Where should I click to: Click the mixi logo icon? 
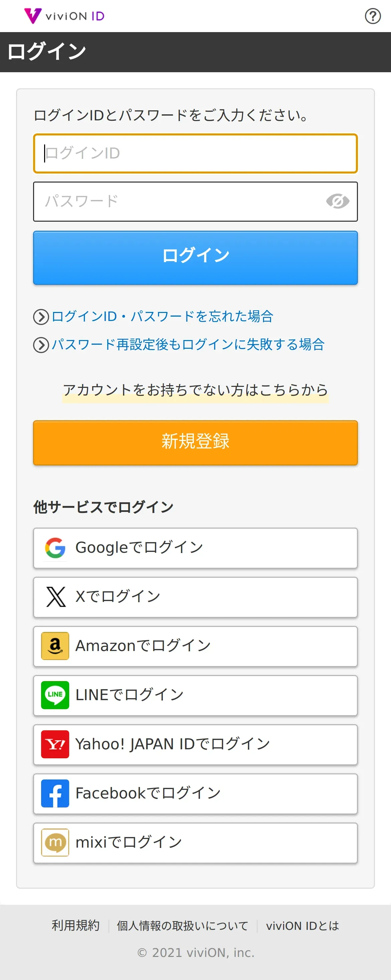[55, 842]
